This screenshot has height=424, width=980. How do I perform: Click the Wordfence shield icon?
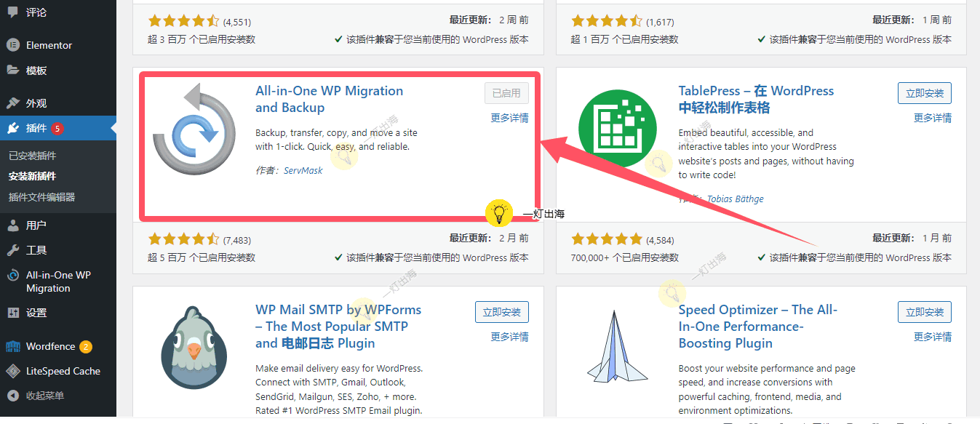12,346
